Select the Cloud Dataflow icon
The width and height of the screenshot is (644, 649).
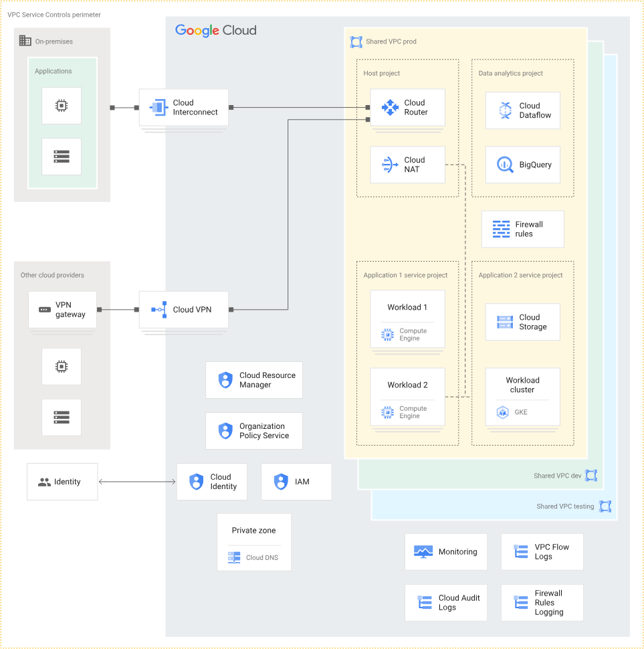point(505,110)
